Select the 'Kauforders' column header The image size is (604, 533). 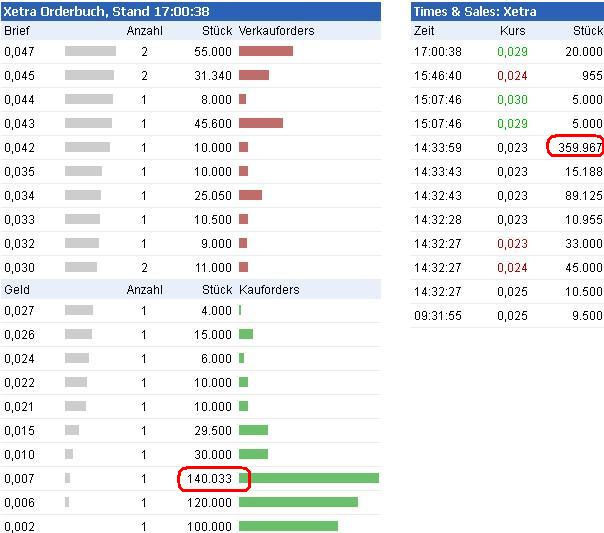click(x=269, y=289)
